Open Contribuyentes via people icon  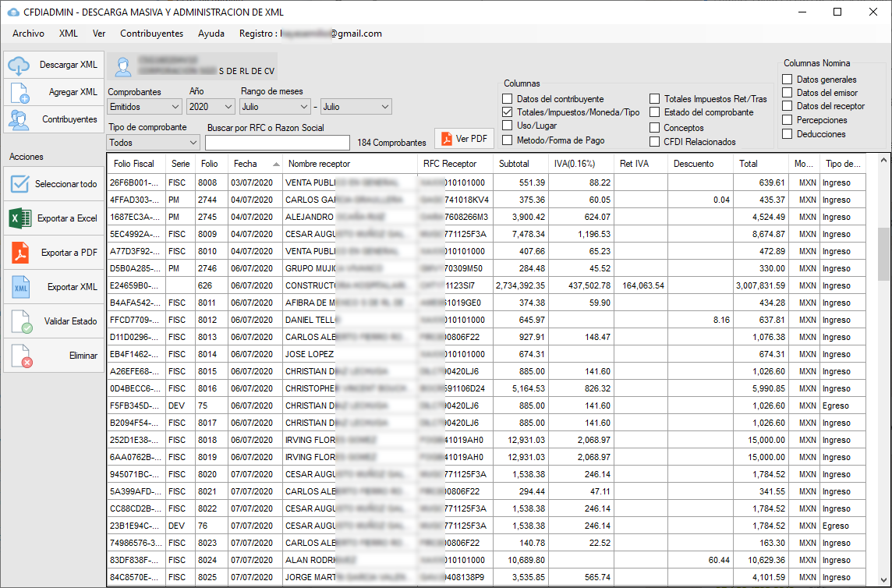(x=19, y=119)
